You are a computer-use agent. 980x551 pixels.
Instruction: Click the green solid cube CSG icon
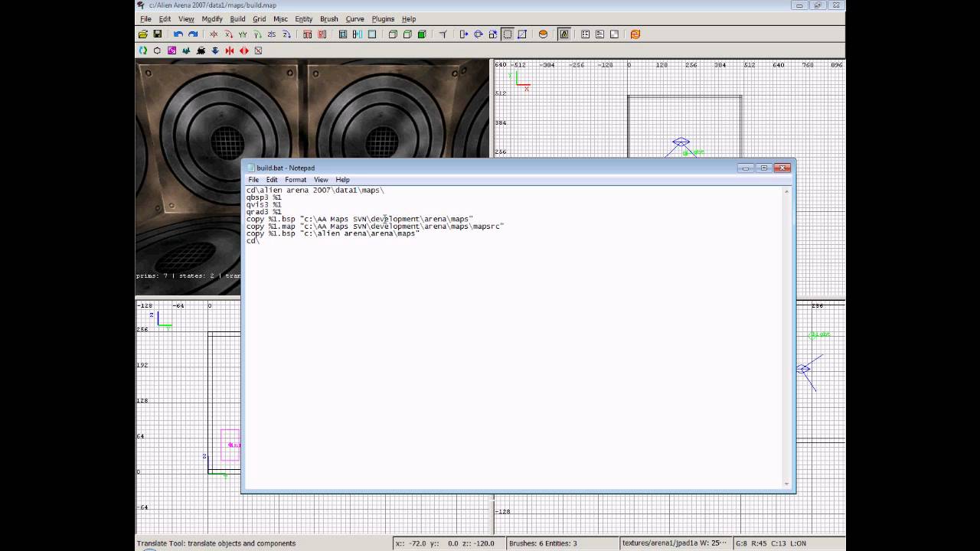pos(421,34)
